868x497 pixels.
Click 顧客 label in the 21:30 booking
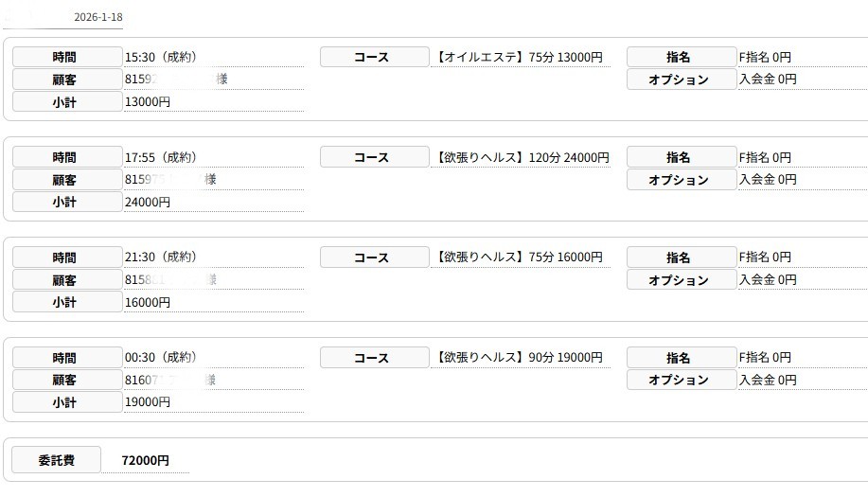click(x=67, y=280)
